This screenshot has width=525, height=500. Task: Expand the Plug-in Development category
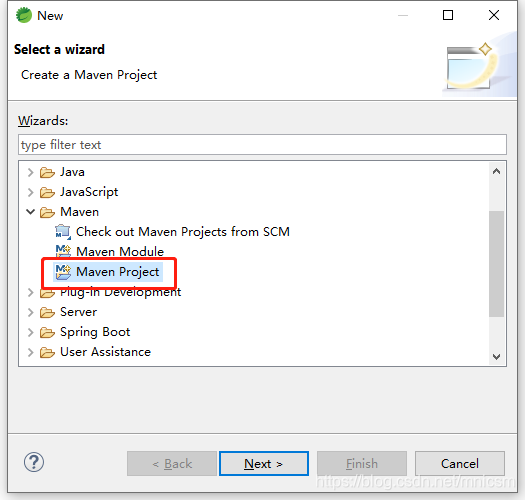tap(30, 292)
